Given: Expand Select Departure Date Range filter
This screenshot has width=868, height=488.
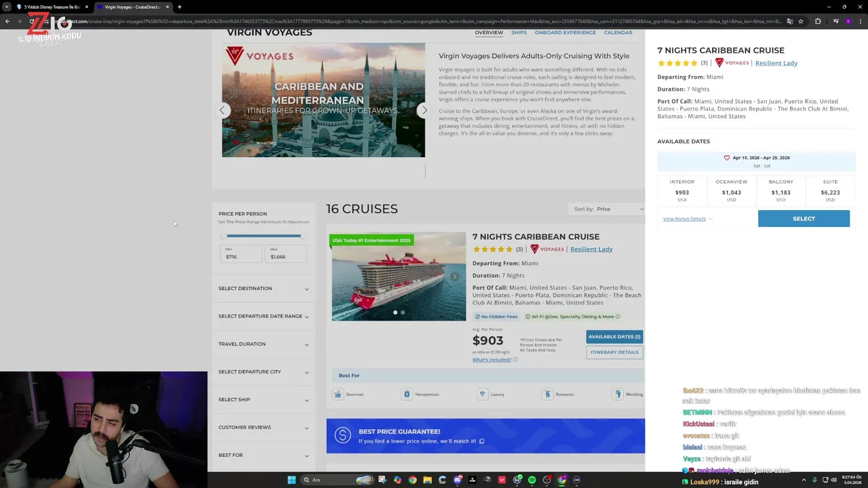Looking at the screenshot, I should click(263, 317).
